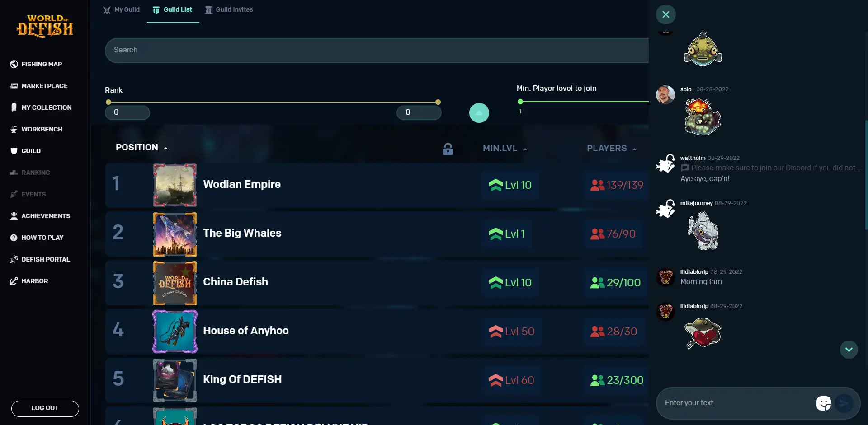Open the emoji sticker picker in chat
Screen dimensions: 868x425
click(x=823, y=403)
